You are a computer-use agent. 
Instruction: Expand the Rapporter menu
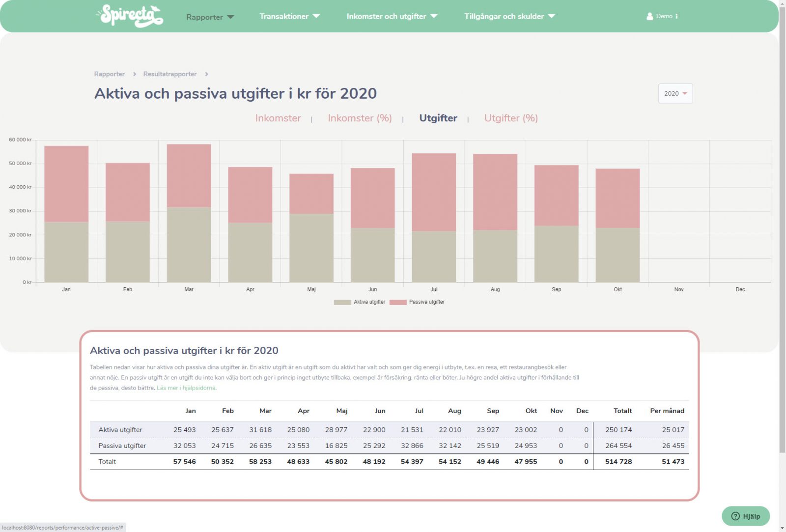(210, 17)
